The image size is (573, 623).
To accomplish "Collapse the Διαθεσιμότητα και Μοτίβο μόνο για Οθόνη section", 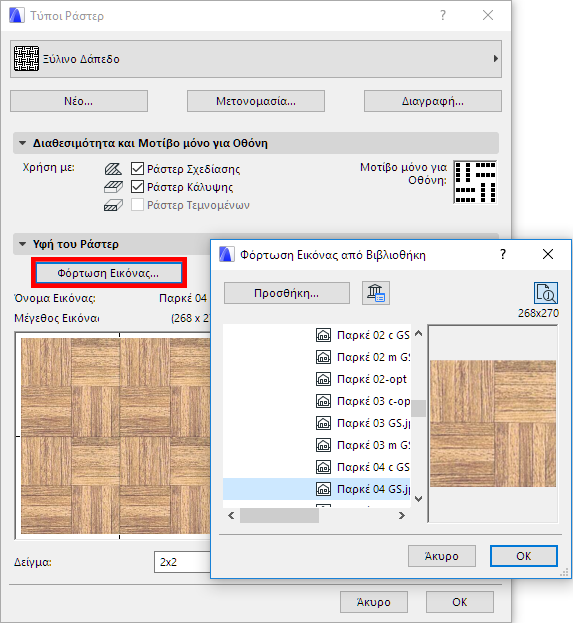I will click(x=23, y=143).
